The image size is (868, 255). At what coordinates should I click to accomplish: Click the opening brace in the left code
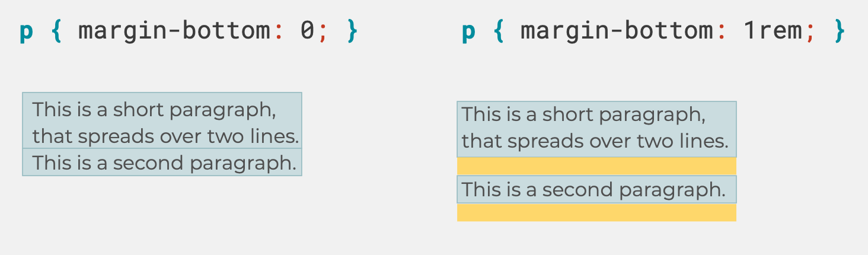56,31
